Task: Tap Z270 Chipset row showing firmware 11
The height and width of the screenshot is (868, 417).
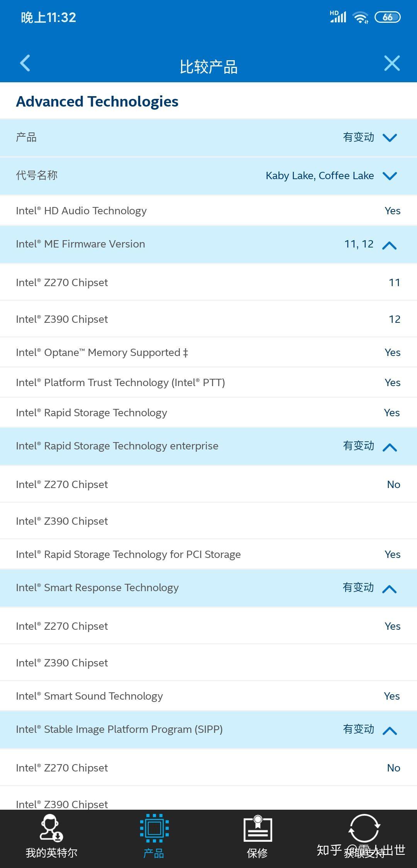Action: click(x=208, y=283)
